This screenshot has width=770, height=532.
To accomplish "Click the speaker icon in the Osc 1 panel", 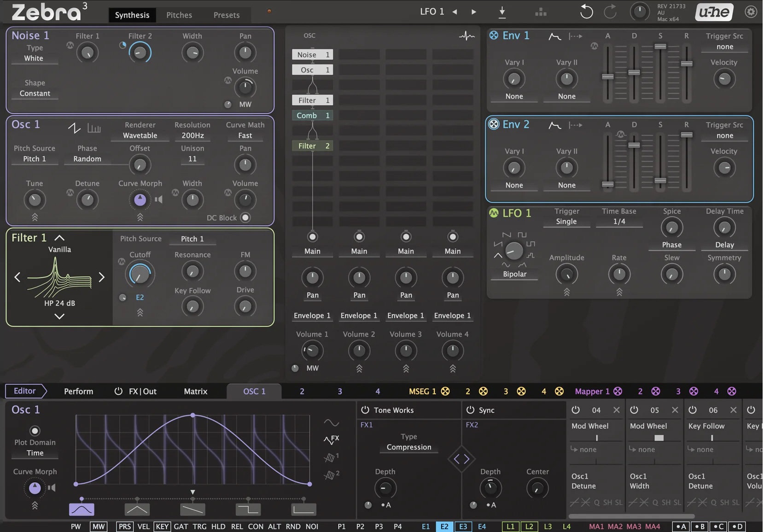I will (x=158, y=199).
